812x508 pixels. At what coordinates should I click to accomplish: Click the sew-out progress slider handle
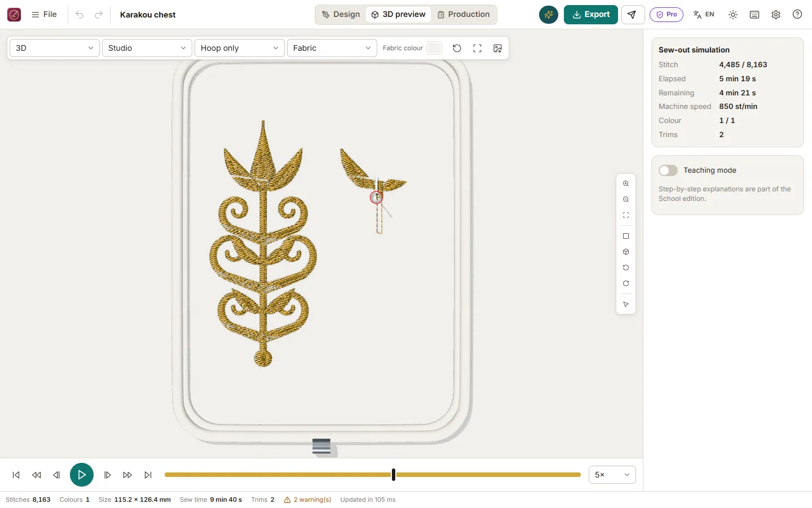point(394,475)
